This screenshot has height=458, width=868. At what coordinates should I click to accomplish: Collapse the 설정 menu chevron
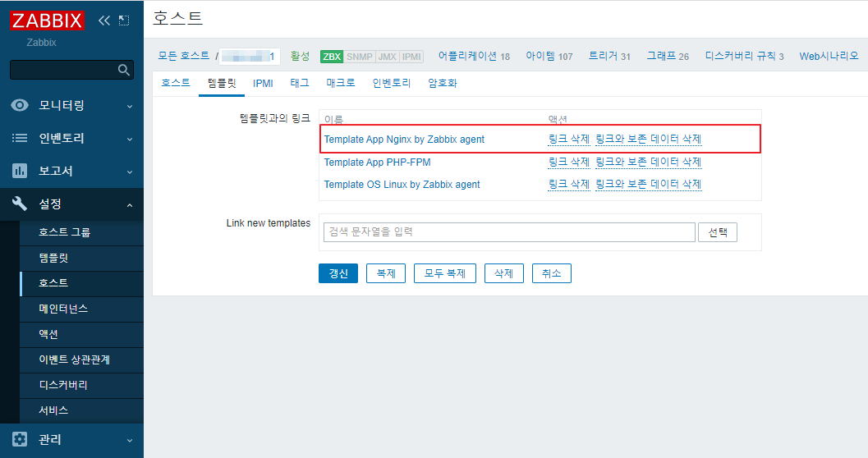[x=130, y=205]
